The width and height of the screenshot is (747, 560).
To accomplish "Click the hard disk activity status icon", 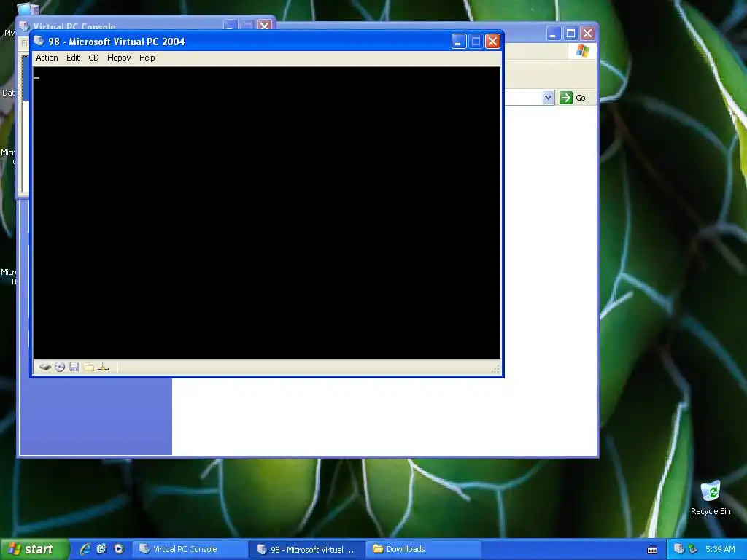I will [x=45, y=367].
